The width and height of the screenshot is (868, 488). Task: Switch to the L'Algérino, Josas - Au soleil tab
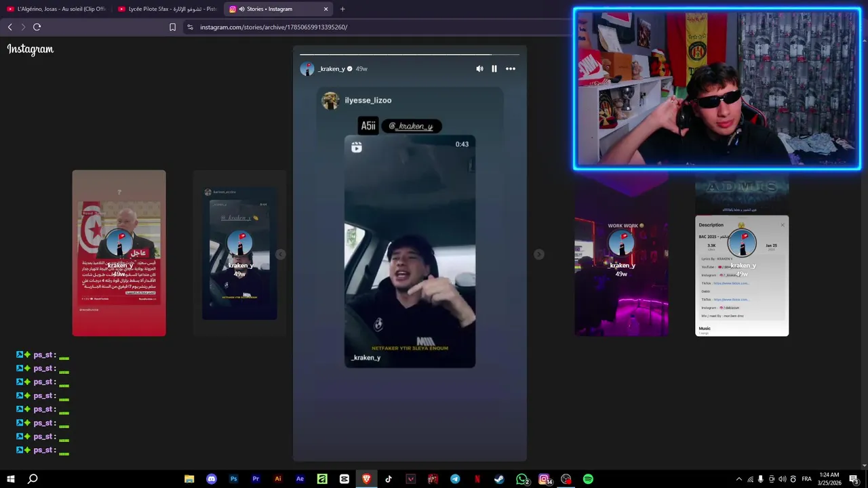(x=56, y=9)
